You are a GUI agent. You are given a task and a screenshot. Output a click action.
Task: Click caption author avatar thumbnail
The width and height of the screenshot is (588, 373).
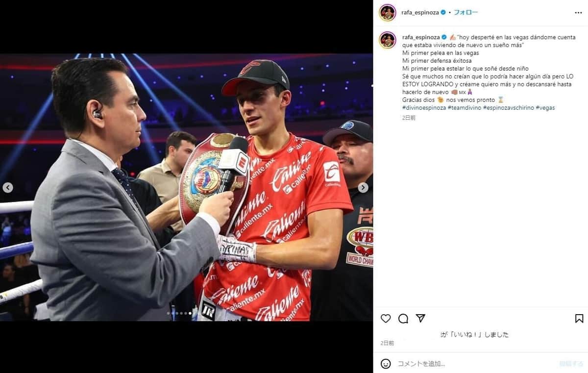click(388, 40)
